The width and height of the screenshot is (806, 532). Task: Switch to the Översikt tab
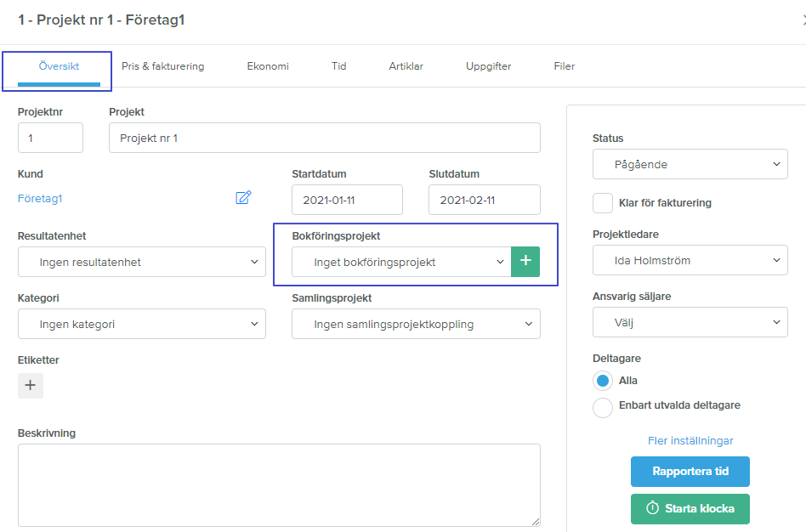(x=59, y=66)
